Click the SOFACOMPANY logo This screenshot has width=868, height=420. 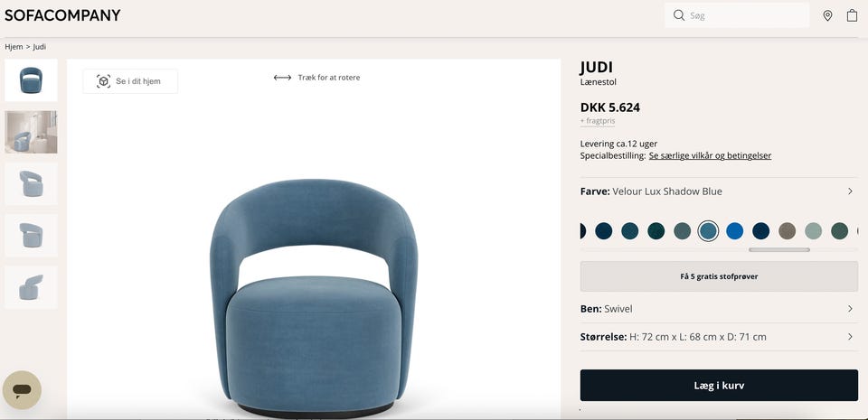point(62,15)
